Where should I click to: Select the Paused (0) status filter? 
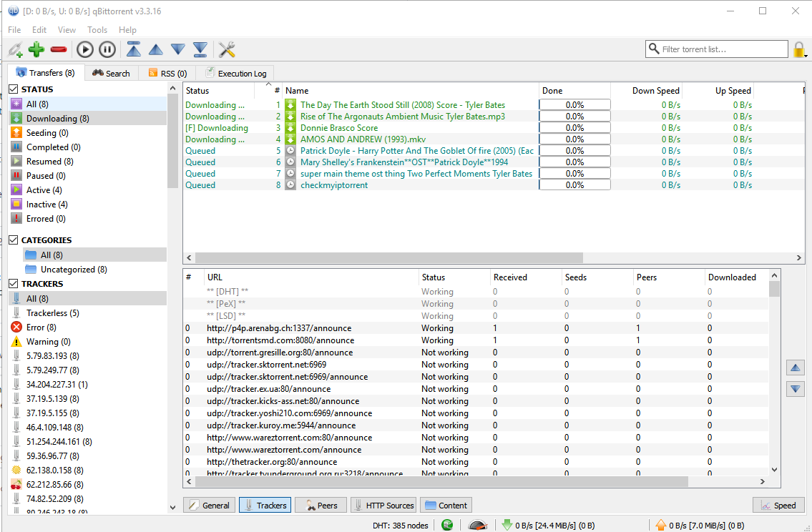(x=88, y=176)
